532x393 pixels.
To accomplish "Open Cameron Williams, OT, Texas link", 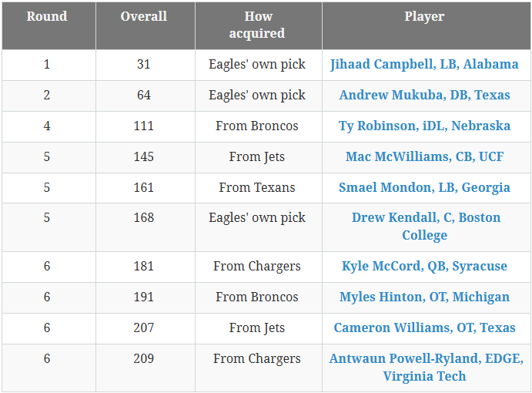I will [424, 328].
